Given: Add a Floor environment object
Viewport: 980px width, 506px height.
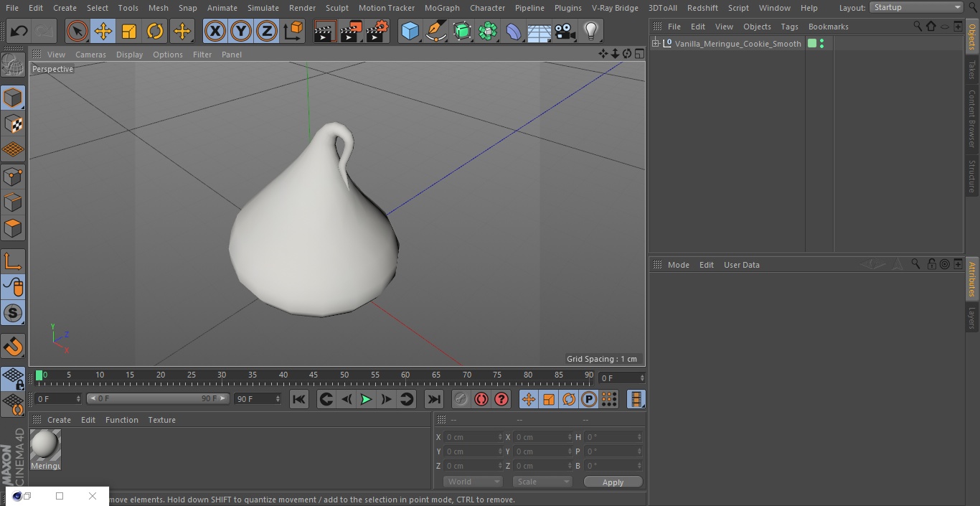Looking at the screenshot, I should click(540, 31).
